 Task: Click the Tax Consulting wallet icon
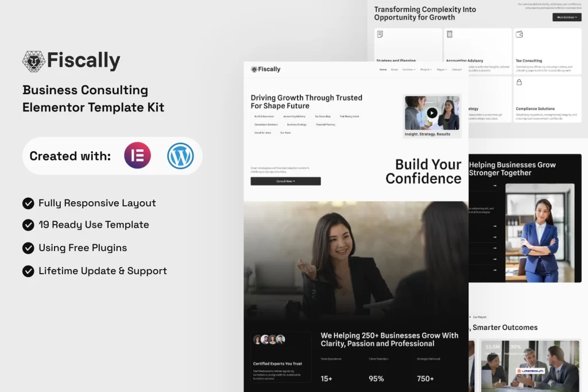[519, 34]
